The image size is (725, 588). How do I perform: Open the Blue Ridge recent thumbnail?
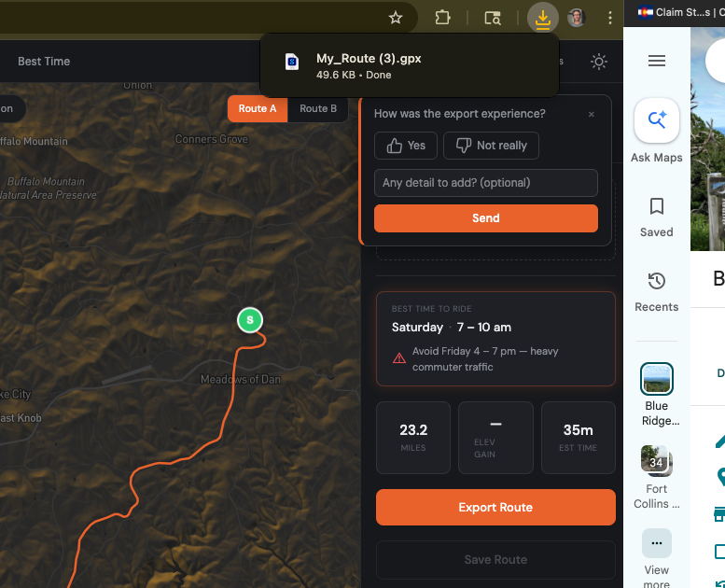pyautogui.click(x=657, y=379)
